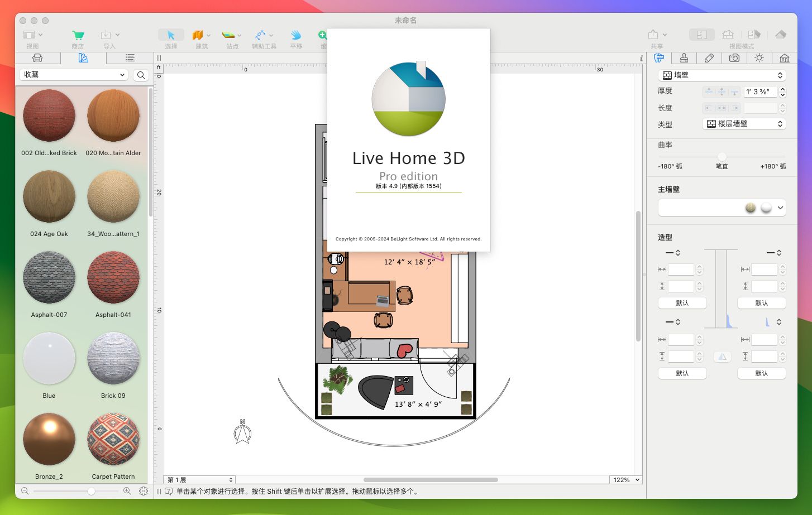Open the 第 1 层 floor selector
The width and height of the screenshot is (812, 515).
pyautogui.click(x=200, y=480)
